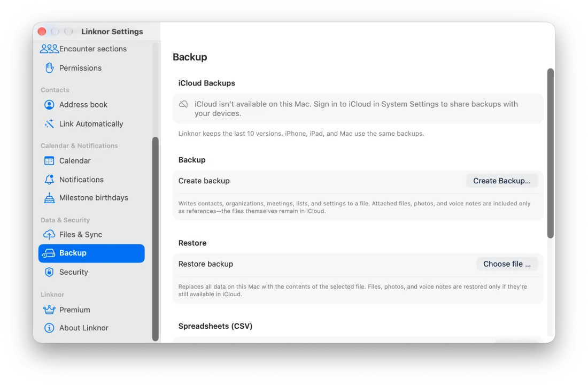The width and height of the screenshot is (588, 386).
Task: Open the Notifications sidebar item
Action: [91, 180]
